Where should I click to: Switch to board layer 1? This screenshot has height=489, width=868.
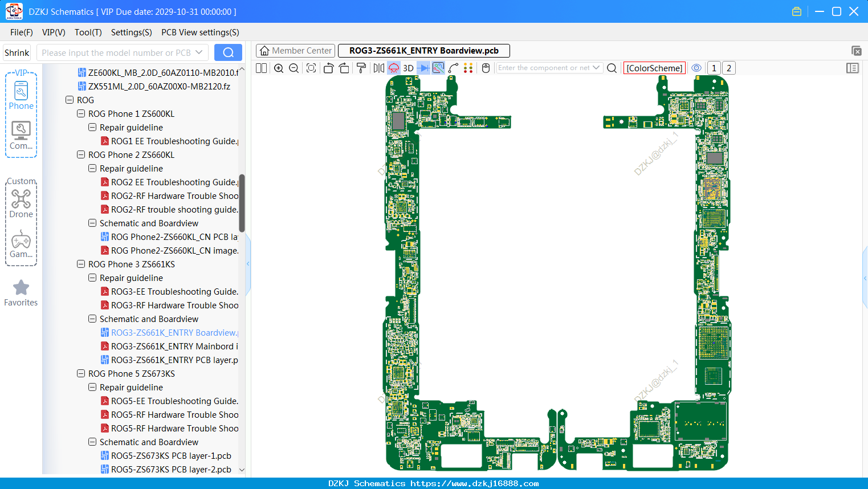tap(714, 68)
